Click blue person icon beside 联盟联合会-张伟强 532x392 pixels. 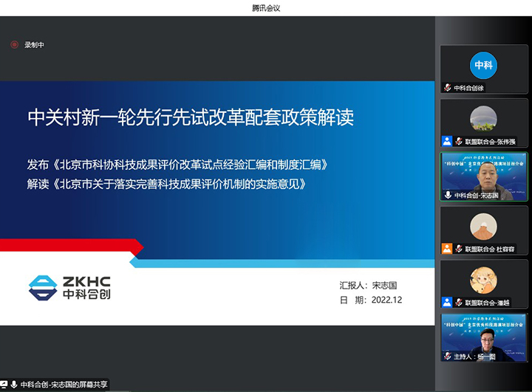pyautogui.click(x=447, y=141)
